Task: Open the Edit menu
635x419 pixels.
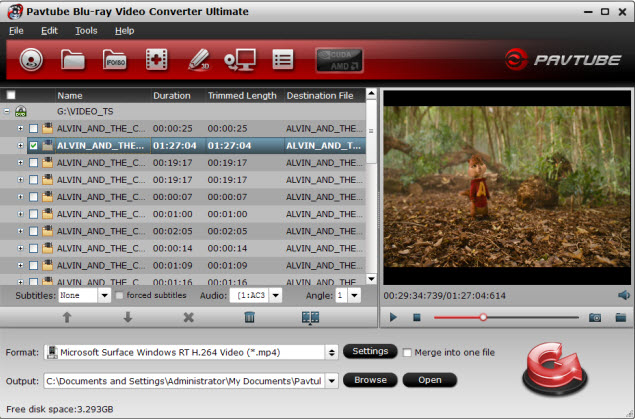Action: (x=49, y=31)
